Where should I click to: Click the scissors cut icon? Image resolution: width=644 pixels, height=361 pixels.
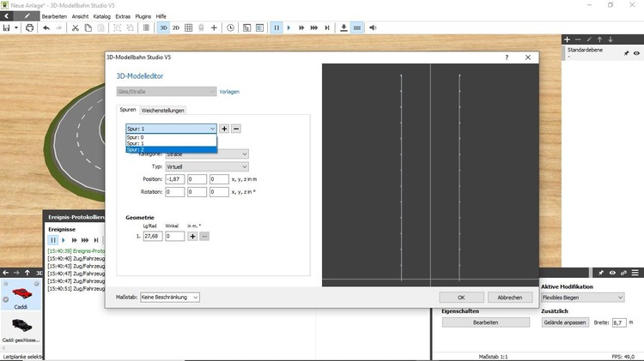[x=76, y=27]
